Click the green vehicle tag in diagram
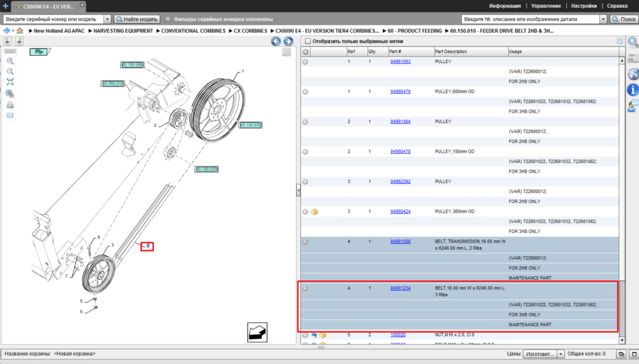The image size is (639, 364). [39, 52]
